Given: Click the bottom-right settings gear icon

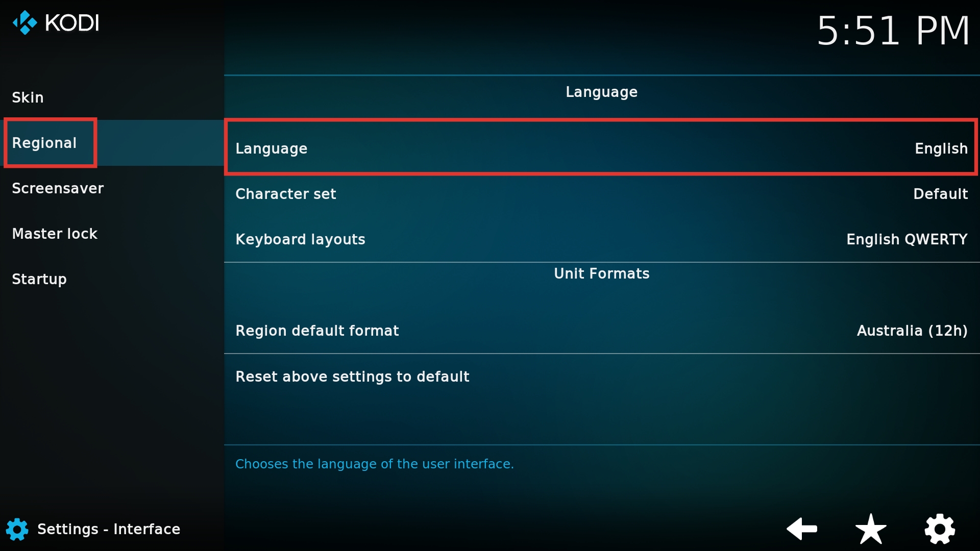Looking at the screenshot, I should pyautogui.click(x=940, y=529).
